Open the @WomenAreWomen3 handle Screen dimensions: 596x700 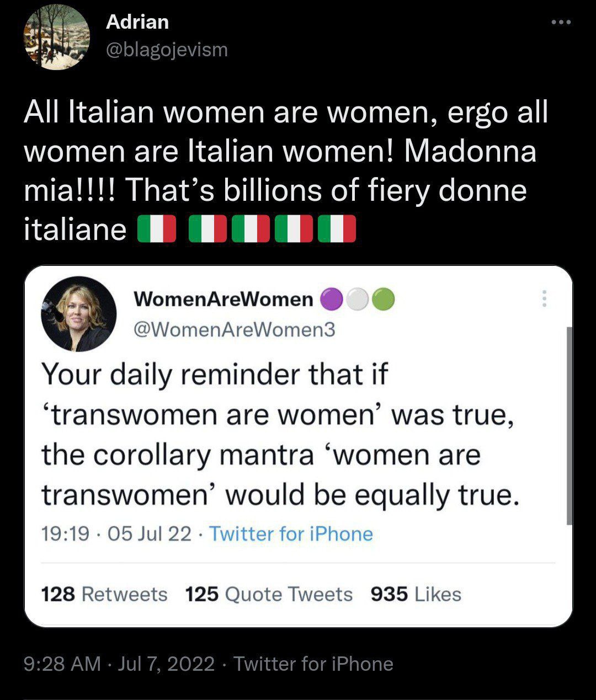[x=235, y=329]
